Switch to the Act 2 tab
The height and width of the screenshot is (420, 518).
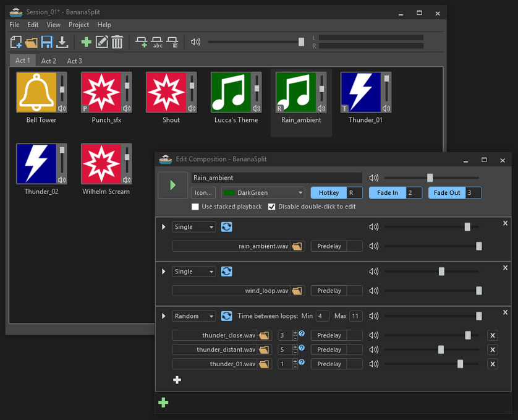48,60
